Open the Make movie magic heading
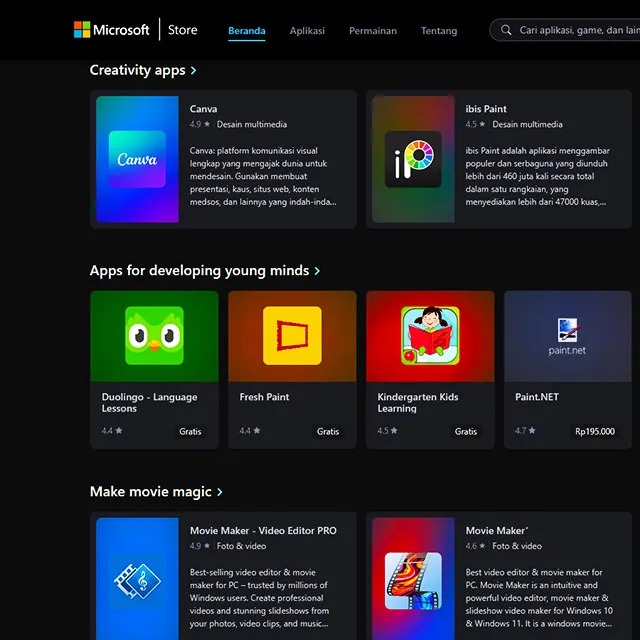 [x=151, y=492]
